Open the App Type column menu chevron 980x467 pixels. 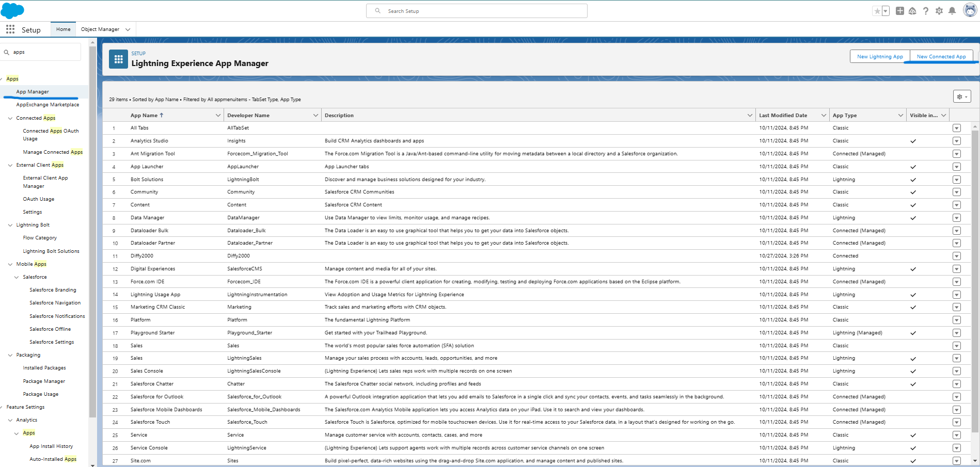(900, 116)
